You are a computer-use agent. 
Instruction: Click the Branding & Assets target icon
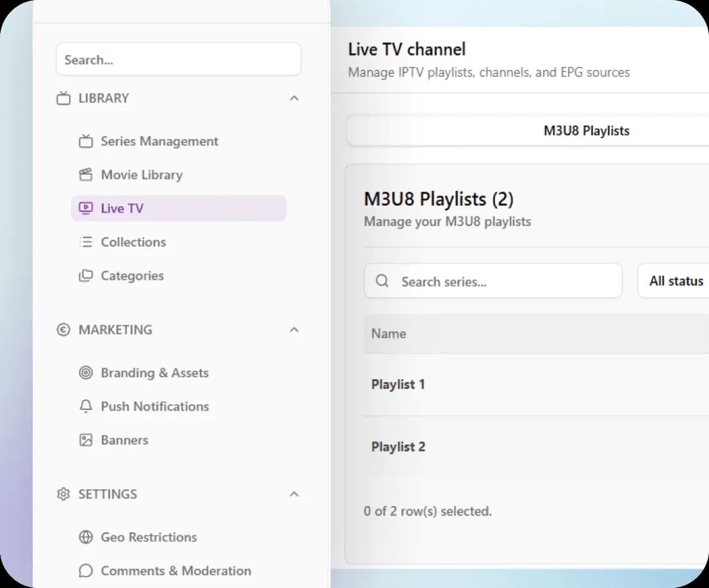[86, 372]
